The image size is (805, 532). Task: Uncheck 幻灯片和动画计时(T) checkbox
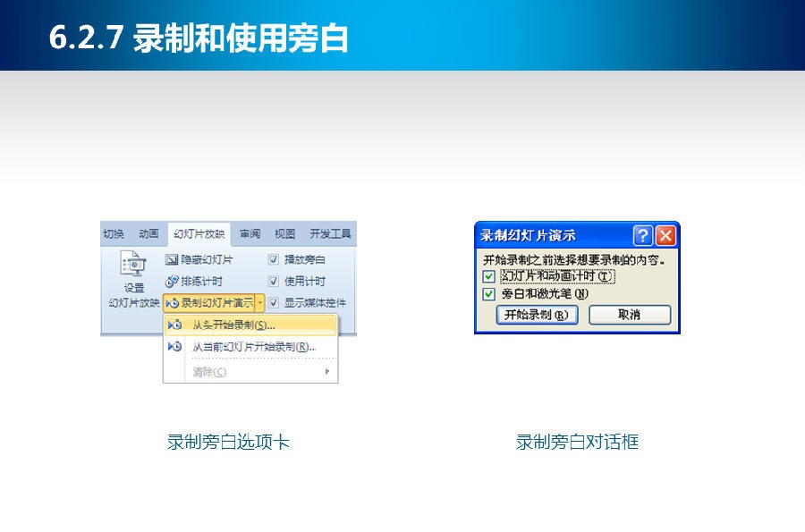[x=488, y=276]
